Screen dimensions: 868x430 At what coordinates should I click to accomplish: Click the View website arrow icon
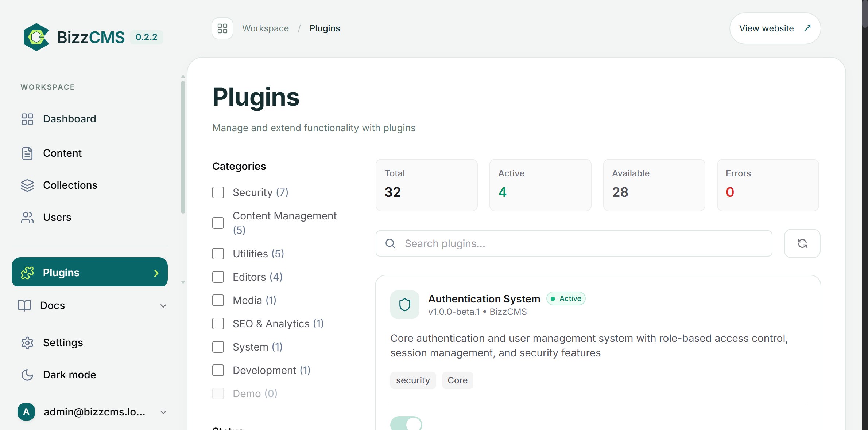coord(807,28)
